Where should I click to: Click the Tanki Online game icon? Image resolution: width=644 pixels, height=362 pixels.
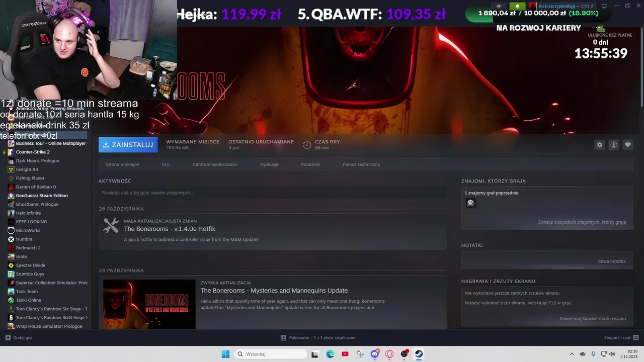point(11,300)
